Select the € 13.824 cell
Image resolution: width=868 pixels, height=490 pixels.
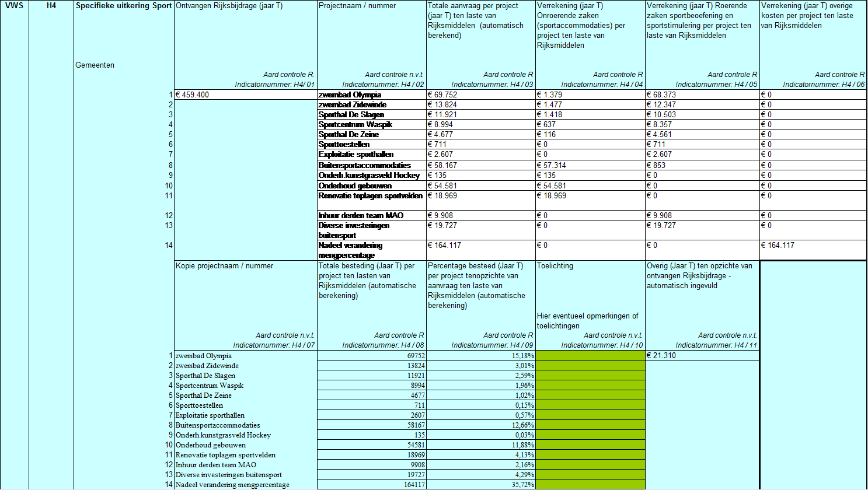[x=481, y=104]
